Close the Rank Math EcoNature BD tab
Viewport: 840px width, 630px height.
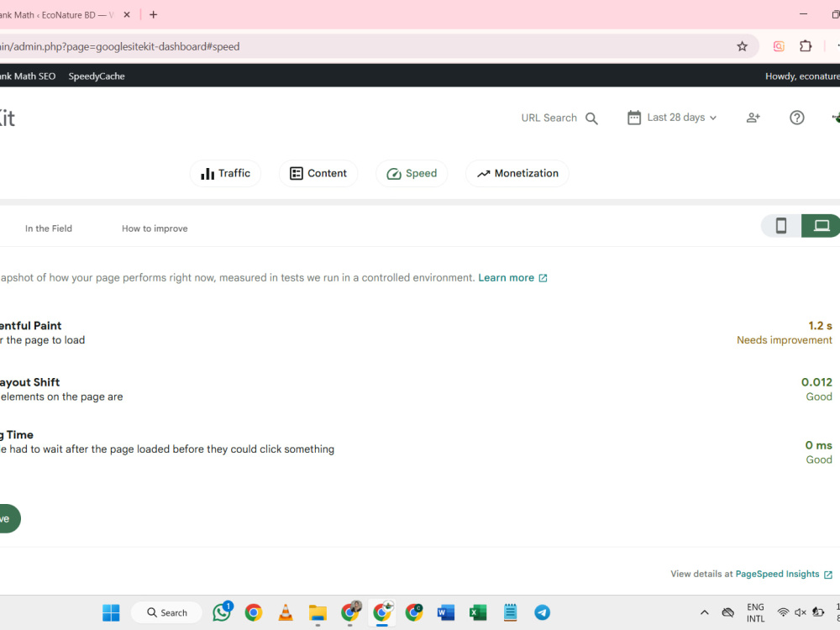coord(127,15)
